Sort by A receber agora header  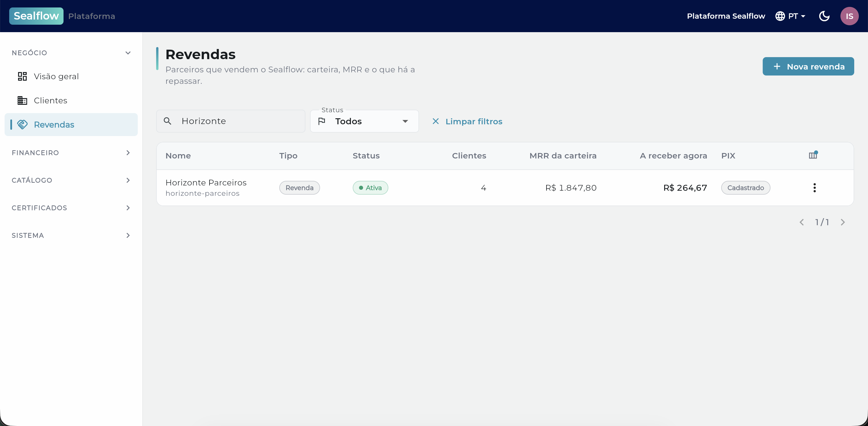click(x=673, y=156)
